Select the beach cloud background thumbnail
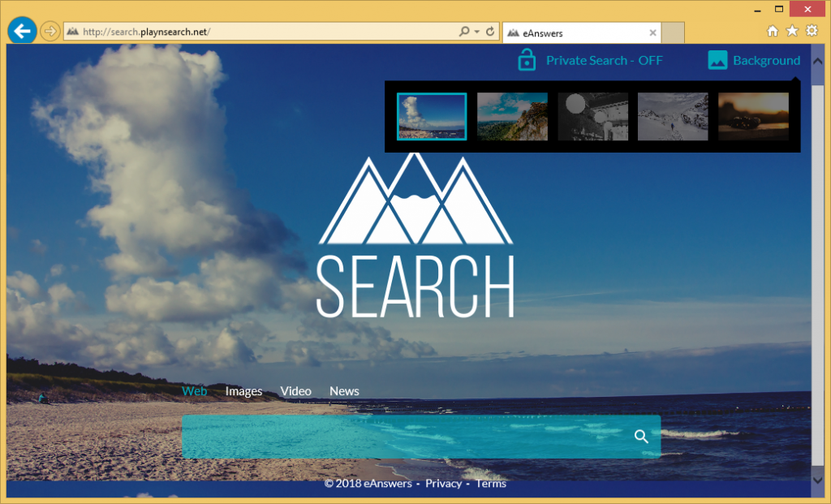 click(432, 117)
